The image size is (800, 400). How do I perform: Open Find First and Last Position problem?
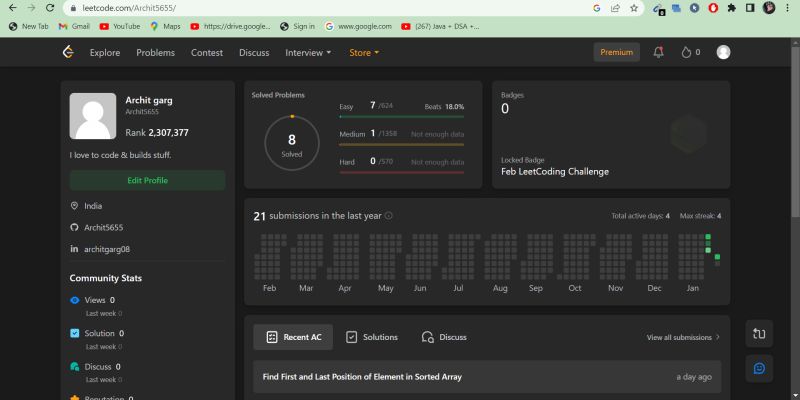(x=487, y=377)
